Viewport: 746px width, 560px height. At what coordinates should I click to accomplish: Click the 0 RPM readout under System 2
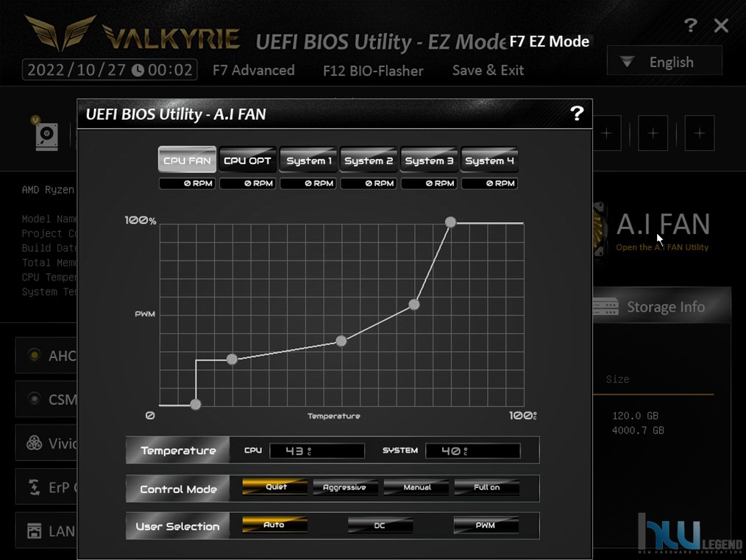pyautogui.click(x=369, y=183)
